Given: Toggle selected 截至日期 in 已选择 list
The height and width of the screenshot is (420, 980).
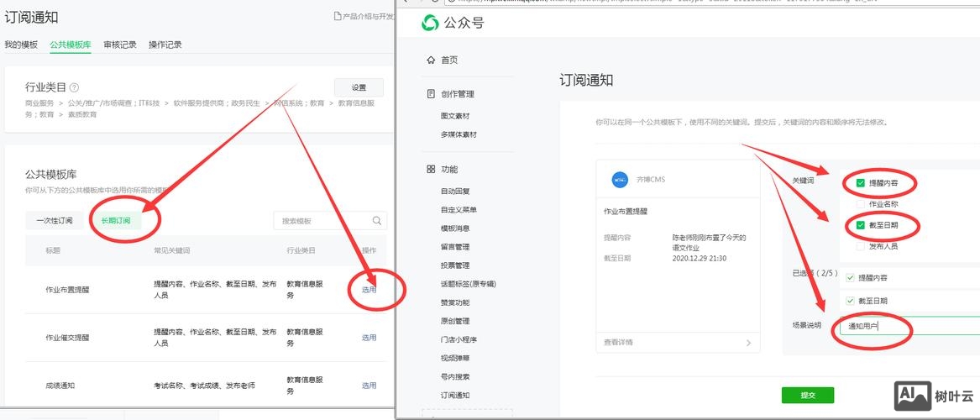Looking at the screenshot, I should pos(850,301).
